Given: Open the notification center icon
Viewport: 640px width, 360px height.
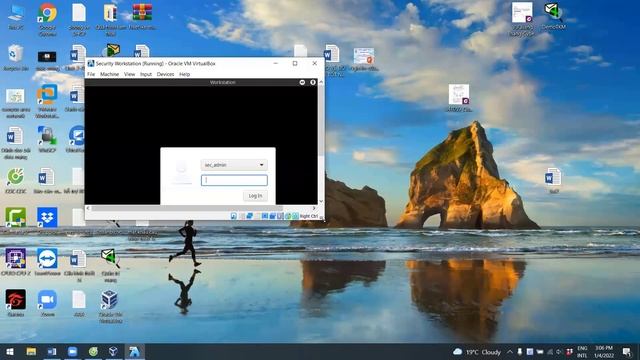Looking at the screenshot, I should click(x=627, y=352).
